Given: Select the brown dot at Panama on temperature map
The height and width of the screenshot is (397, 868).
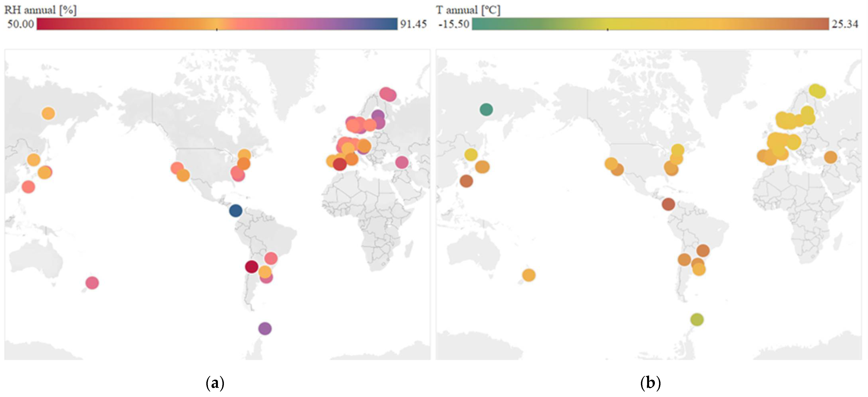Looking at the screenshot, I should [668, 204].
